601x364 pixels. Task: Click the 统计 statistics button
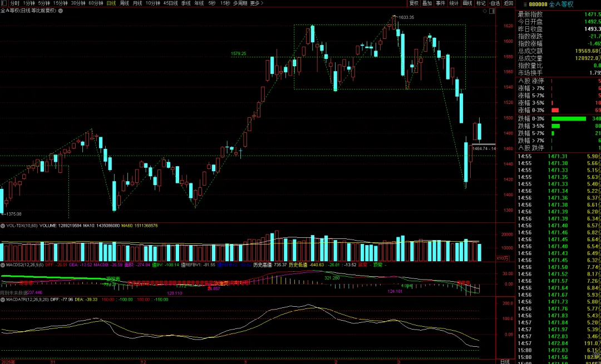pyautogui.click(x=454, y=3)
